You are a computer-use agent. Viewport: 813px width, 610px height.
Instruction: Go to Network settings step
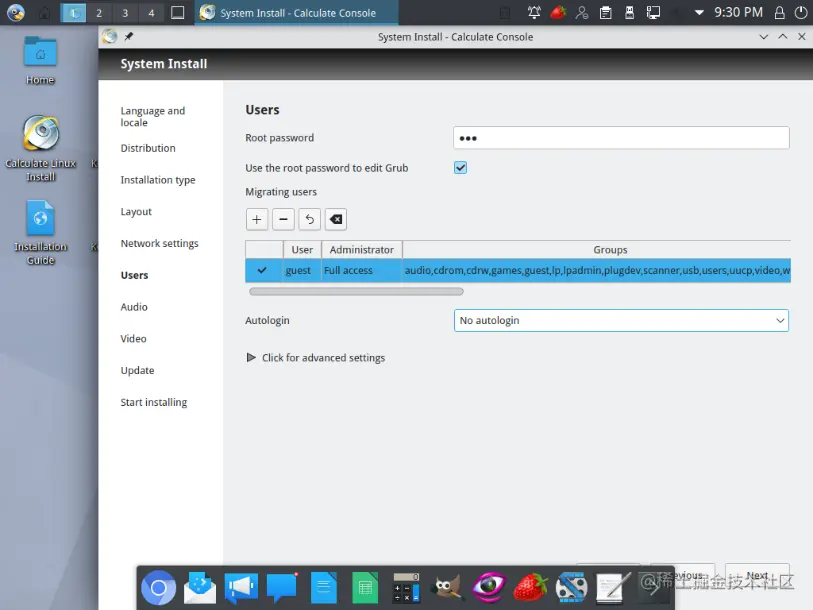click(160, 243)
